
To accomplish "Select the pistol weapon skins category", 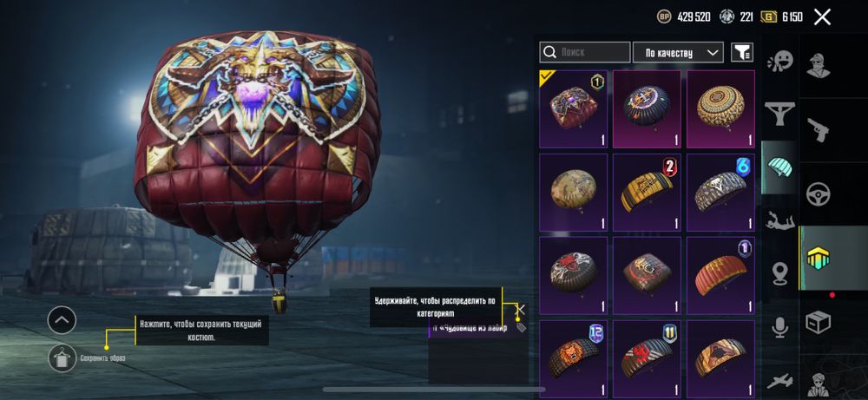I will pyautogui.click(x=818, y=130).
